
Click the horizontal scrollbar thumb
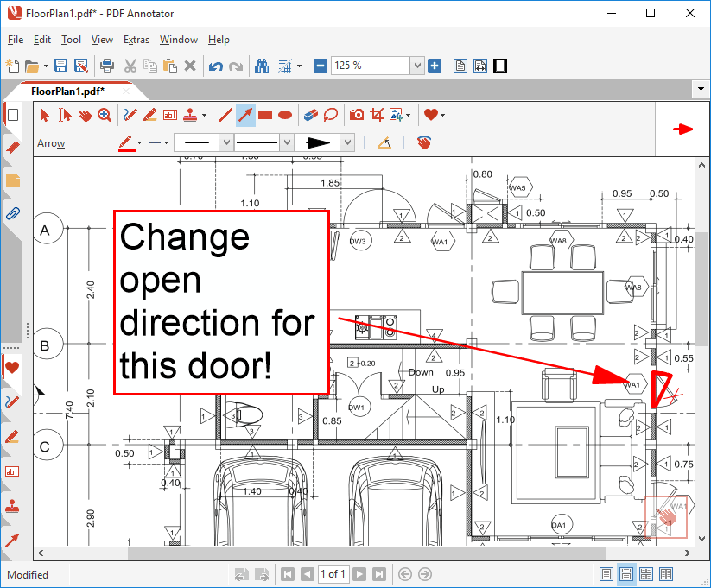(366, 553)
